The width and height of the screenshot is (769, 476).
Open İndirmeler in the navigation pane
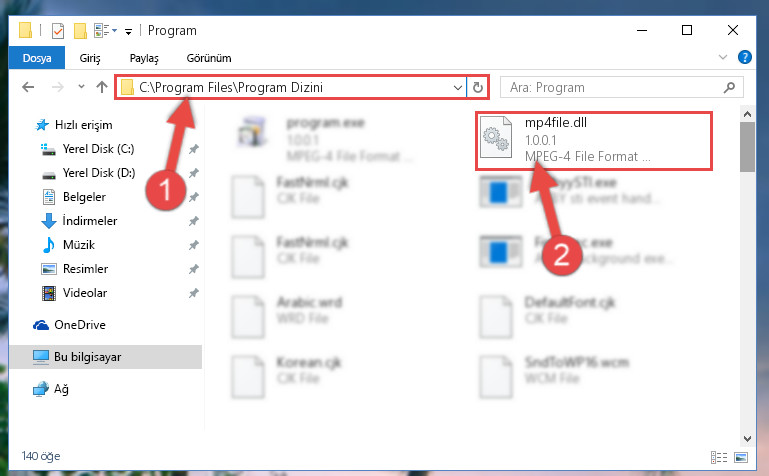point(90,221)
